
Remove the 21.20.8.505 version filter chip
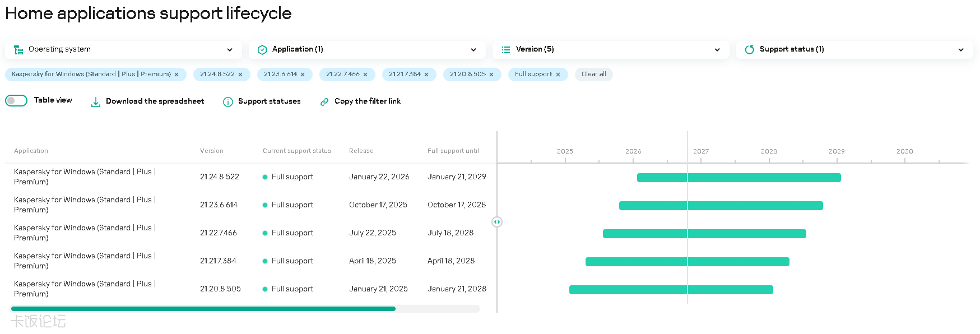point(491,75)
